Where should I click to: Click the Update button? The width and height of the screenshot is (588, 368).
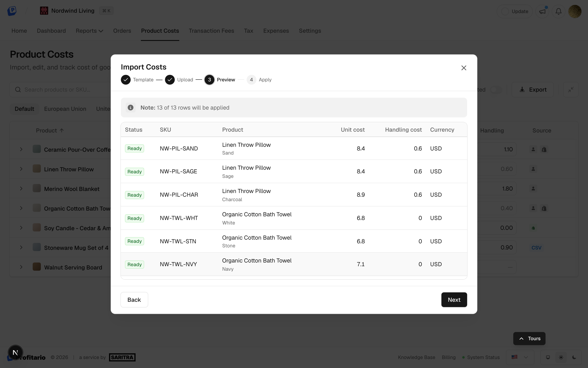tap(515, 11)
